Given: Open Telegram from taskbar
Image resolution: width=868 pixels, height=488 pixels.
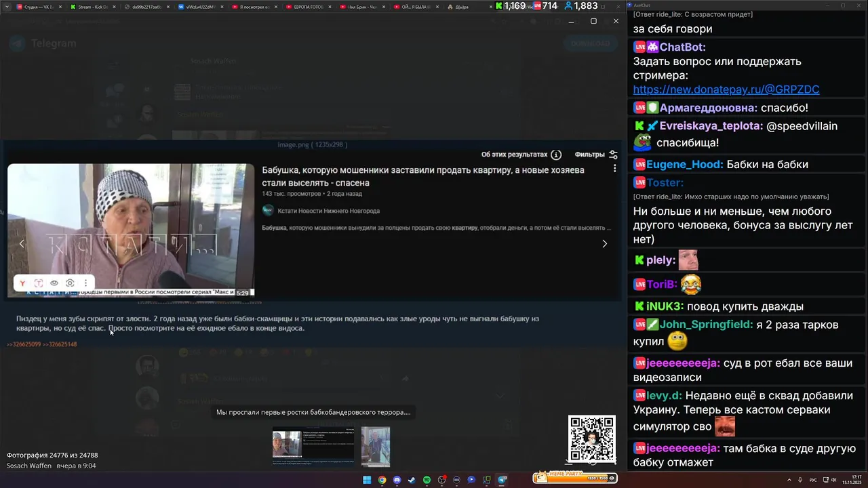Looking at the screenshot, I should click(502, 480).
